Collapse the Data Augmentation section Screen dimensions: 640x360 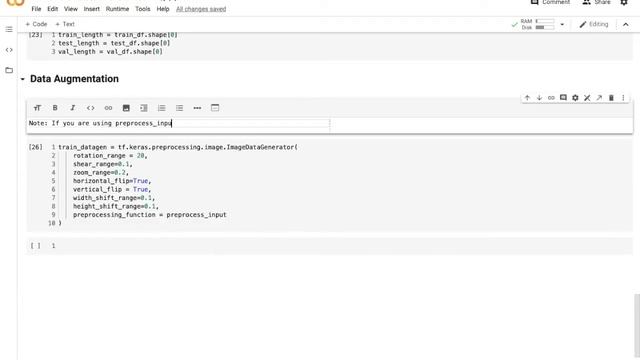click(x=23, y=79)
